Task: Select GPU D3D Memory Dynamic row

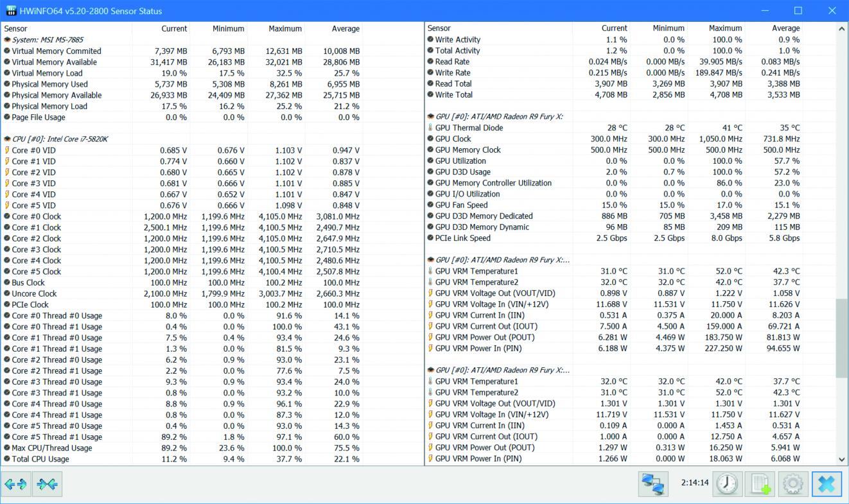Action: point(614,227)
